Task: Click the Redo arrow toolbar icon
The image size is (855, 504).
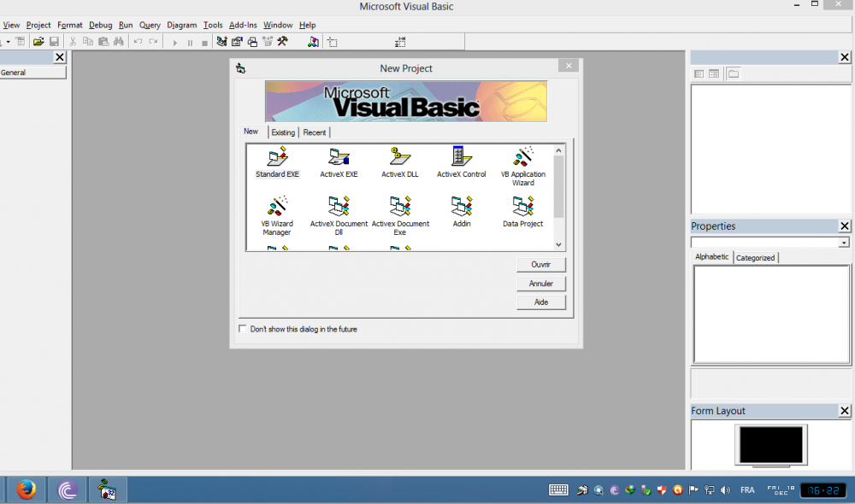Action: (153, 41)
